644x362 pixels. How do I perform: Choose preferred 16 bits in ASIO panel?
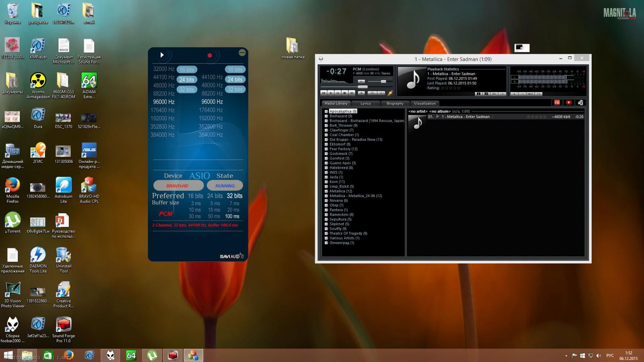(x=195, y=196)
